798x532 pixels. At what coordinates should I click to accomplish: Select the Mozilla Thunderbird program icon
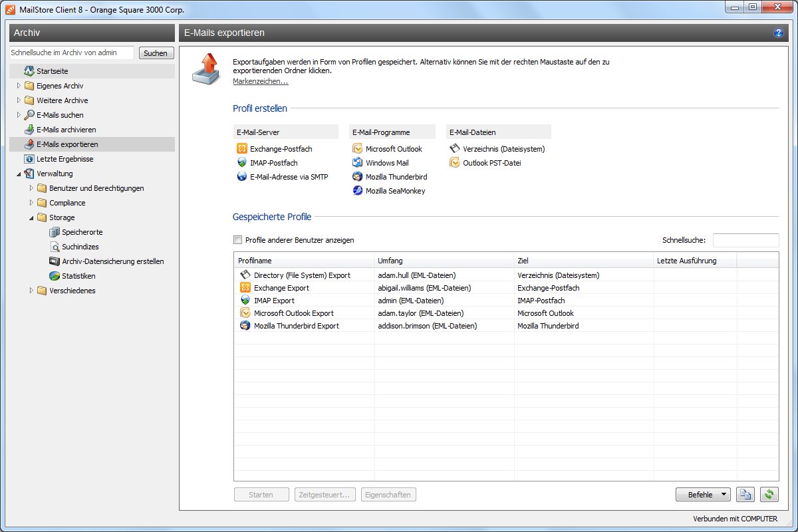tap(358, 177)
